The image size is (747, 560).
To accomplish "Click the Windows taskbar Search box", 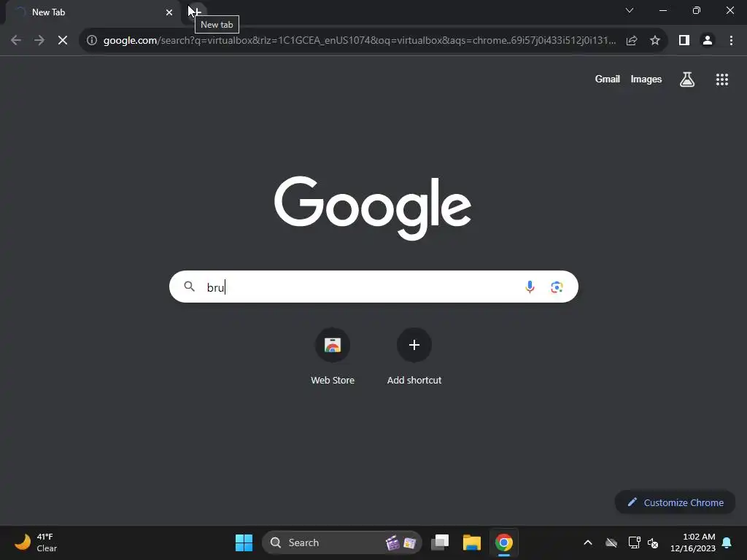I will (341, 542).
